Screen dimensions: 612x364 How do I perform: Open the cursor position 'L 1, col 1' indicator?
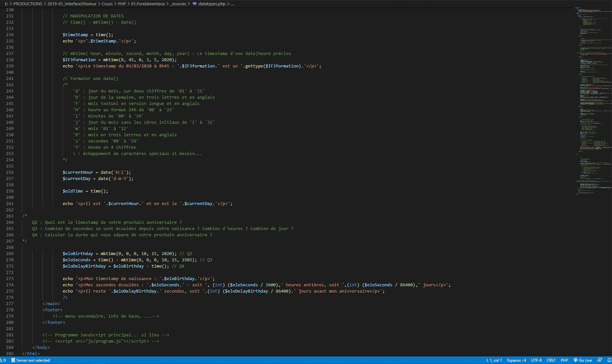click(494, 360)
